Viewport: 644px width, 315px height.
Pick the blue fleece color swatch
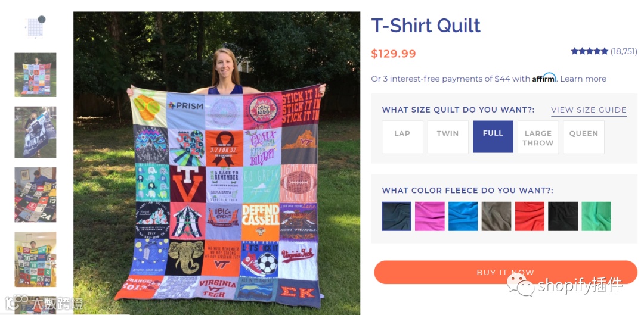(463, 216)
